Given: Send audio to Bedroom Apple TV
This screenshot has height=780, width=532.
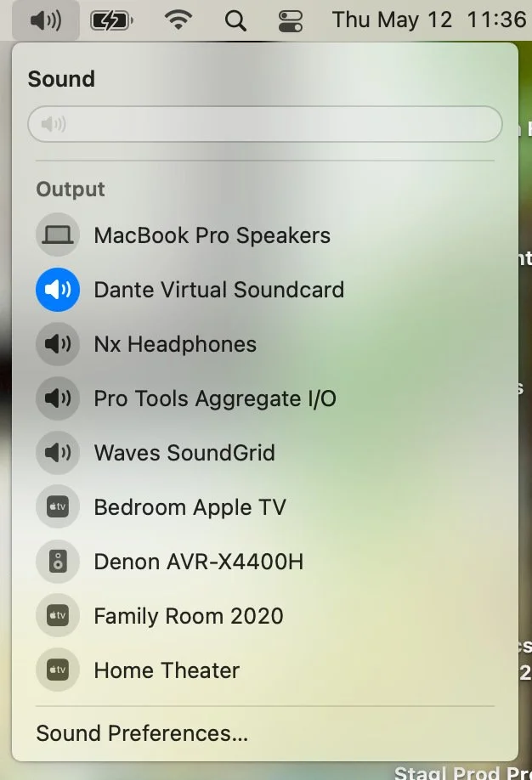Looking at the screenshot, I should [190, 507].
